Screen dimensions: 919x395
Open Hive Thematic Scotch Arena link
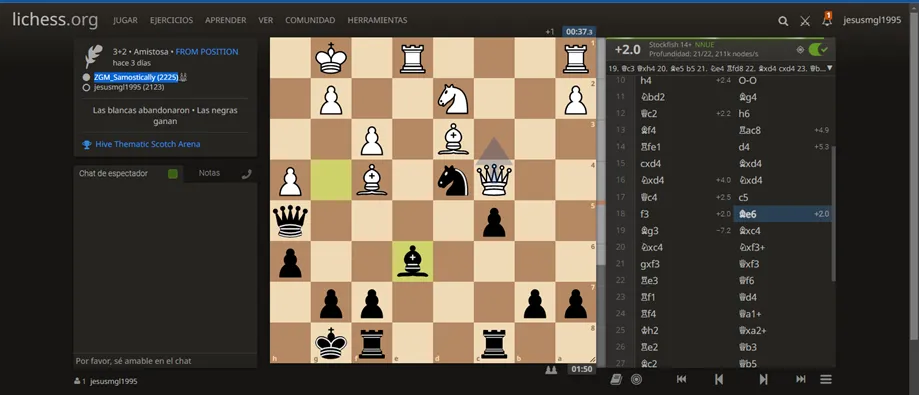pos(148,144)
